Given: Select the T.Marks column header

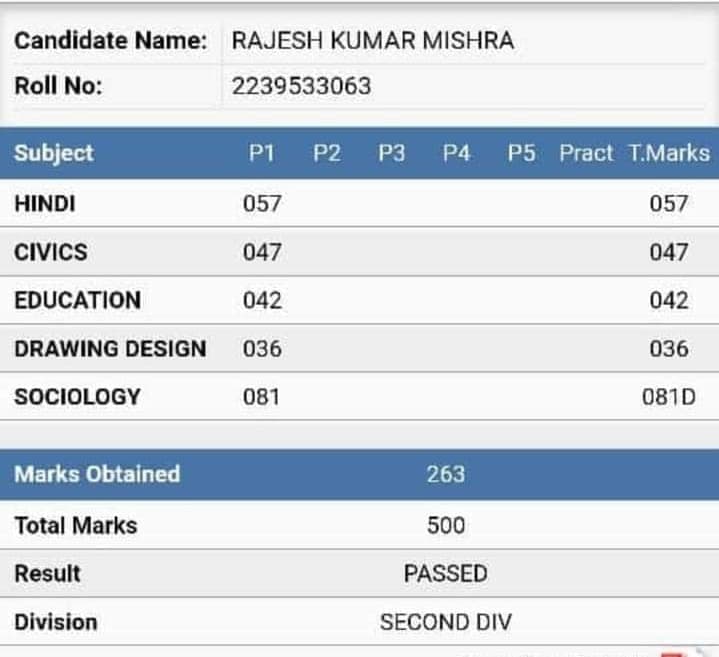Looking at the screenshot, I should (669, 153).
